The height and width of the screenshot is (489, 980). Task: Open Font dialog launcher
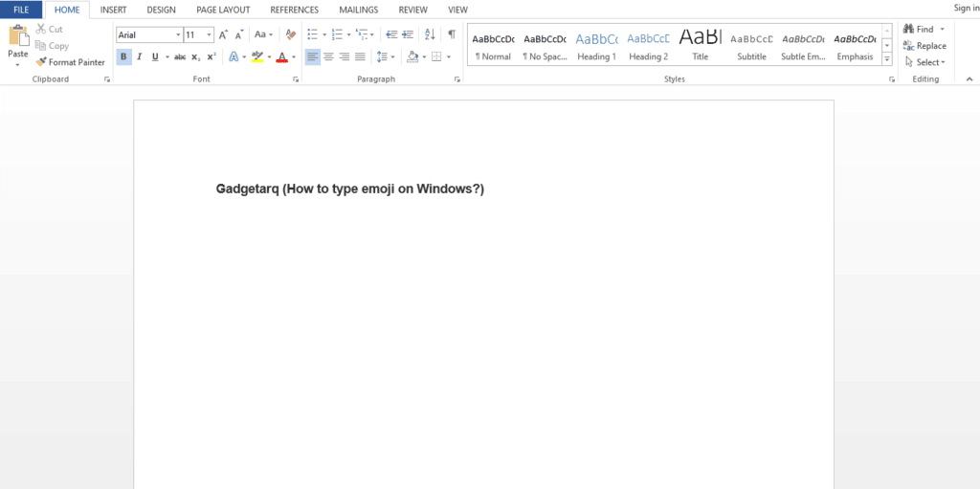coord(296,79)
